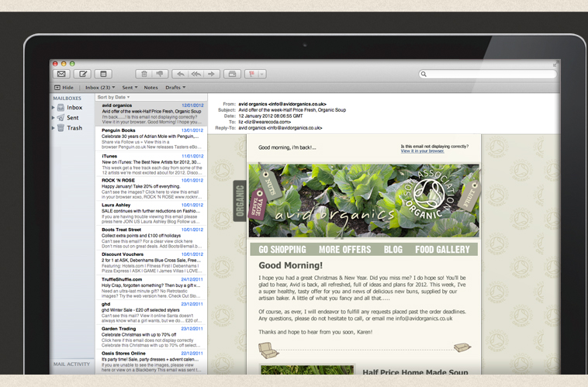This screenshot has height=387, width=588.
Task: Compose a new message
Action: point(82,74)
